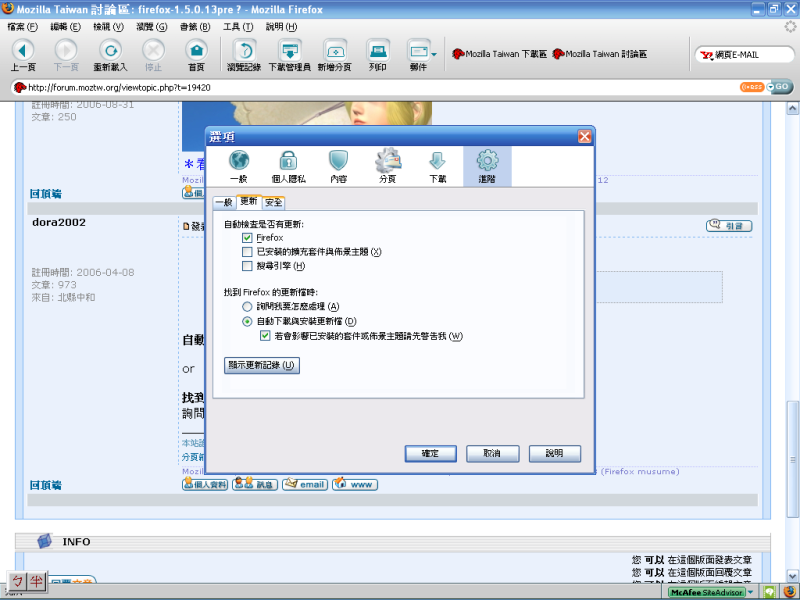Open the 編輯 (E) menu

[x=65, y=27]
